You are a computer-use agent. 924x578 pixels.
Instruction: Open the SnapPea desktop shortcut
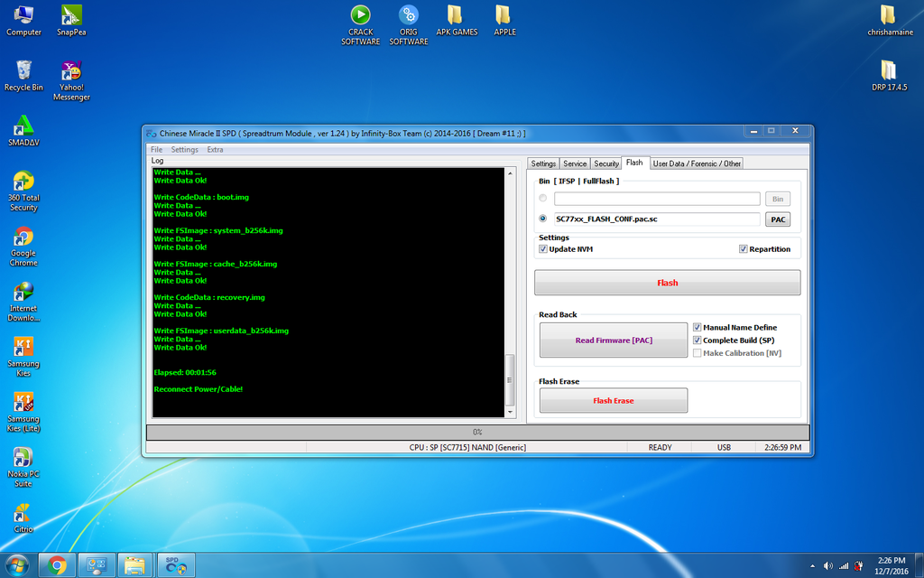tap(71, 21)
